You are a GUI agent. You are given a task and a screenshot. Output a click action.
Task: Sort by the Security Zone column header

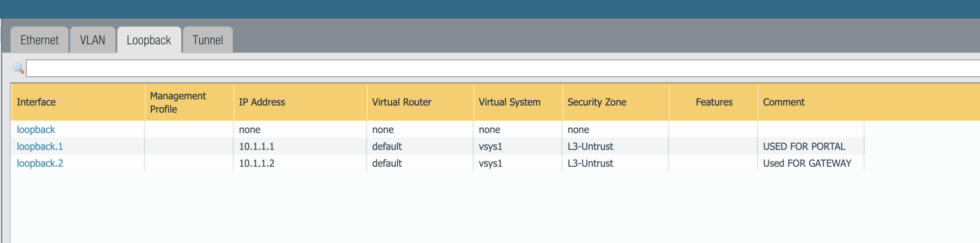[597, 102]
